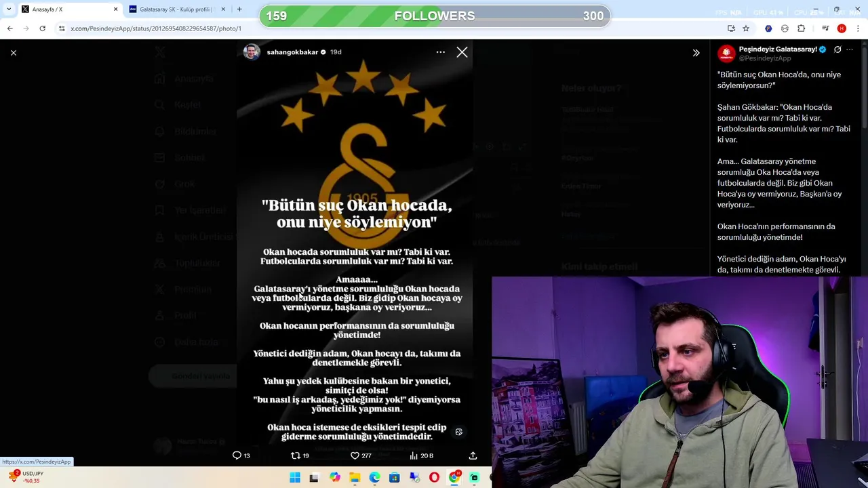
Task: Launch Copilot from the taskbar
Action: coord(335,478)
